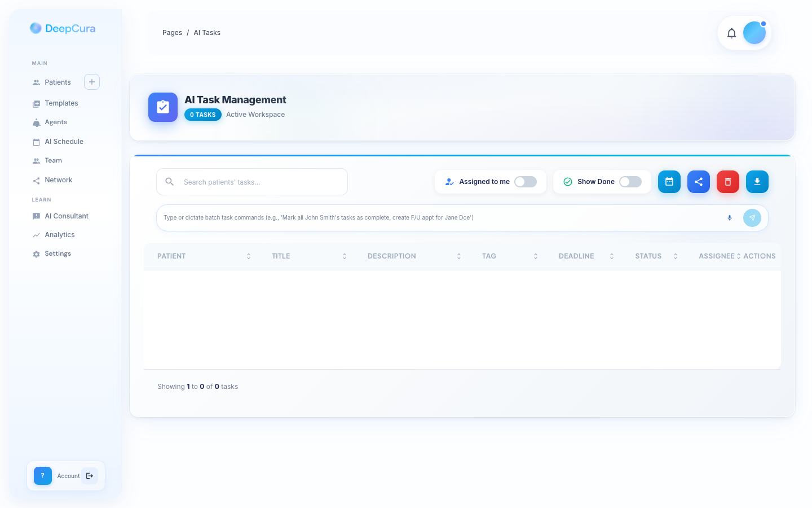The image size is (812, 508).
Task: Click the Analytics chart icon
Action: click(36, 235)
